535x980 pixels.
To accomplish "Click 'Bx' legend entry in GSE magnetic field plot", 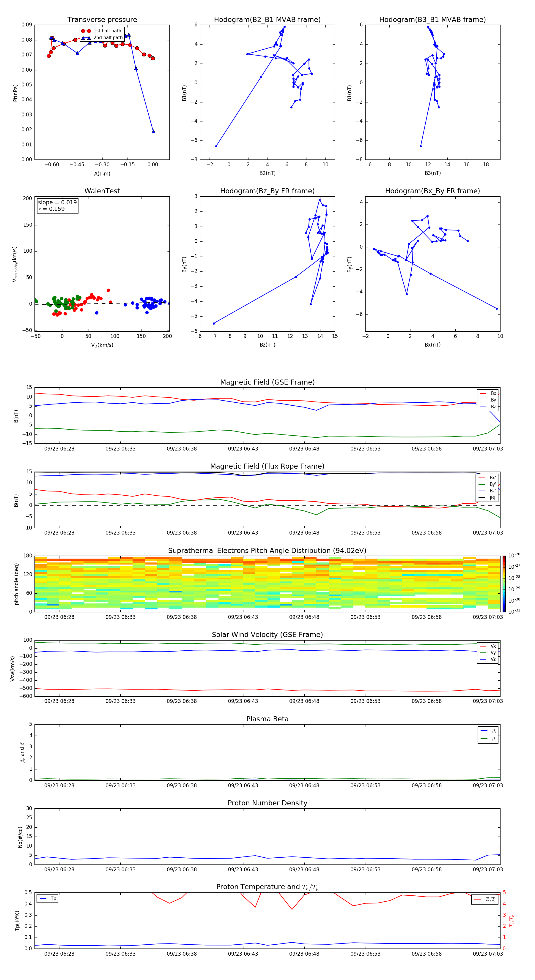I will click(488, 393).
